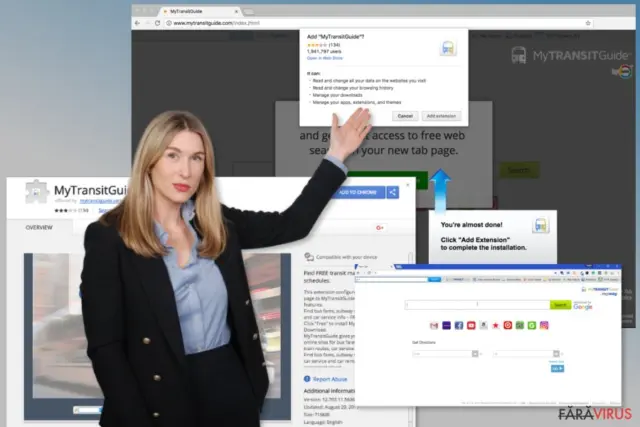Expand the From directions dropdown
Image resolution: width=640 pixels, height=427 pixels.
point(475,354)
